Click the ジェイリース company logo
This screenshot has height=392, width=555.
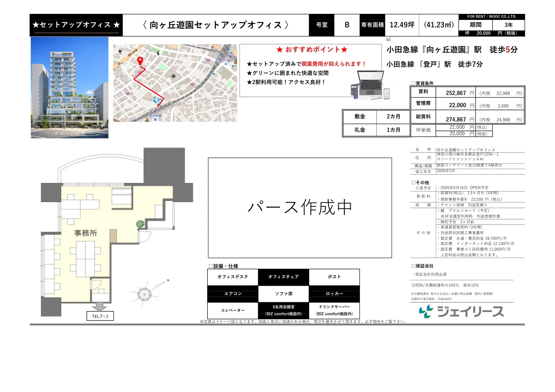[462, 311]
